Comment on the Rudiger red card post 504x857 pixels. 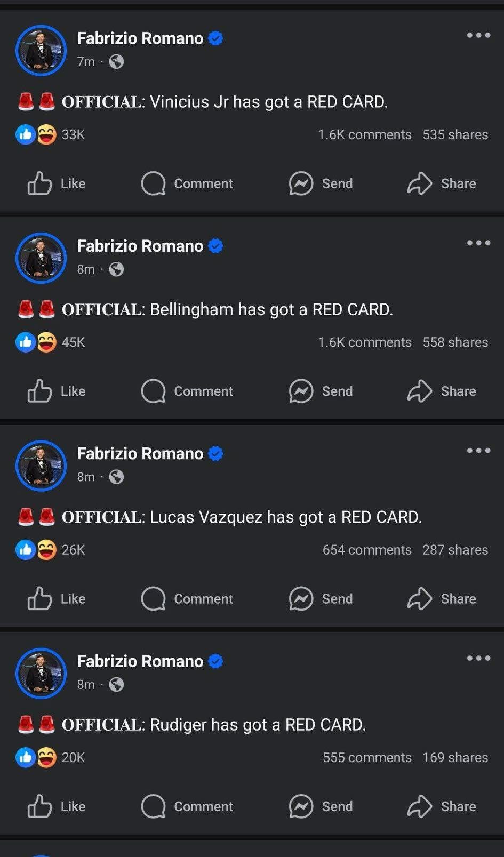point(187,806)
